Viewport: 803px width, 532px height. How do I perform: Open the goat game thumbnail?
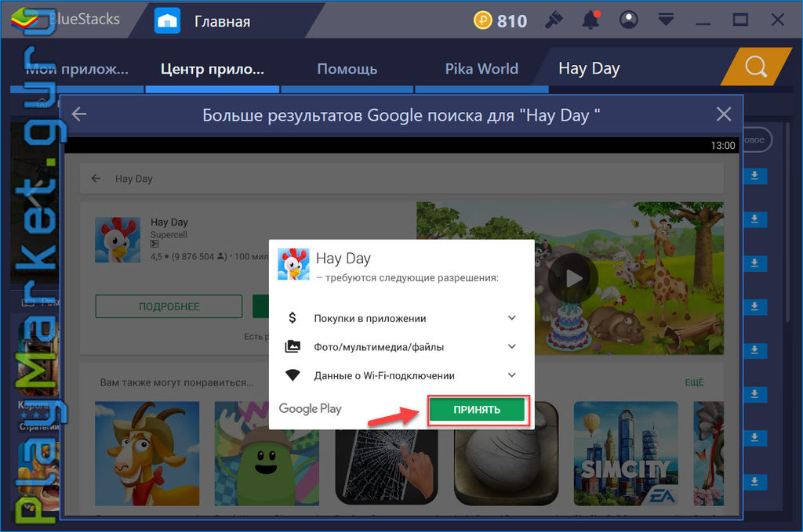[x=147, y=454]
